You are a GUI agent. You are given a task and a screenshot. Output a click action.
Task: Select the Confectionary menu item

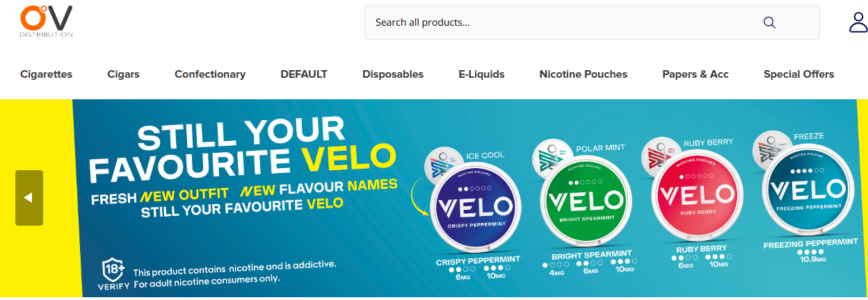pyautogui.click(x=210, y=74)
